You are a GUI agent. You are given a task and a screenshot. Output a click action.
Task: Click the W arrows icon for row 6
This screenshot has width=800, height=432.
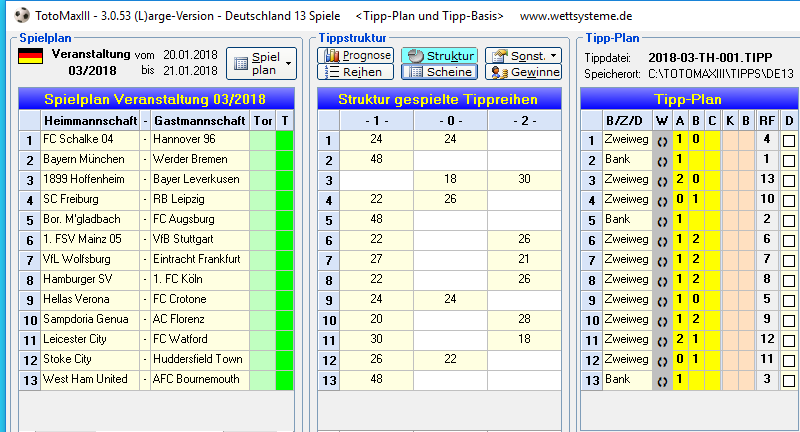[x=662, y=240]
